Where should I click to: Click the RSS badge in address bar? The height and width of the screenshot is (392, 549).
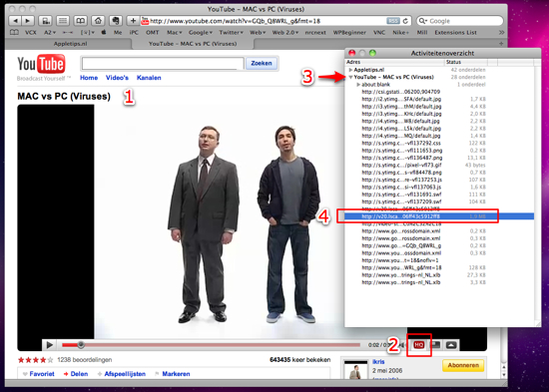[x=393, y=21]
